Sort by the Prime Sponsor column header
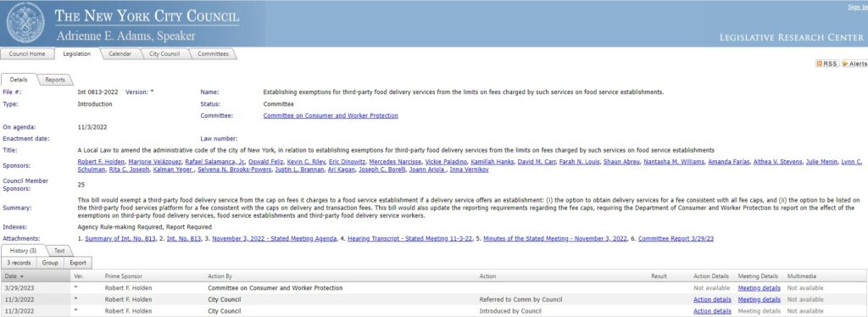This screenshot has height=317, width=868. click(124, 276)
